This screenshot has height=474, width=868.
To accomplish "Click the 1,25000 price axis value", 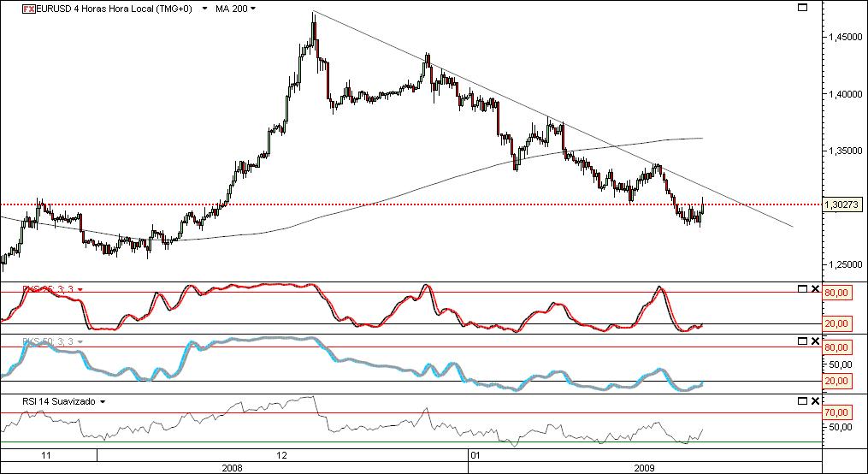I will tap(845, 264).
